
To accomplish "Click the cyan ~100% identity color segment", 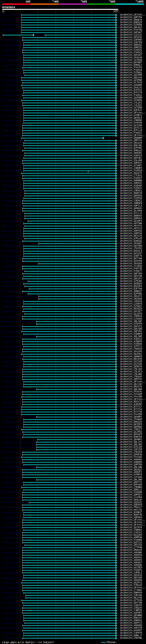I will coord(130,4).
